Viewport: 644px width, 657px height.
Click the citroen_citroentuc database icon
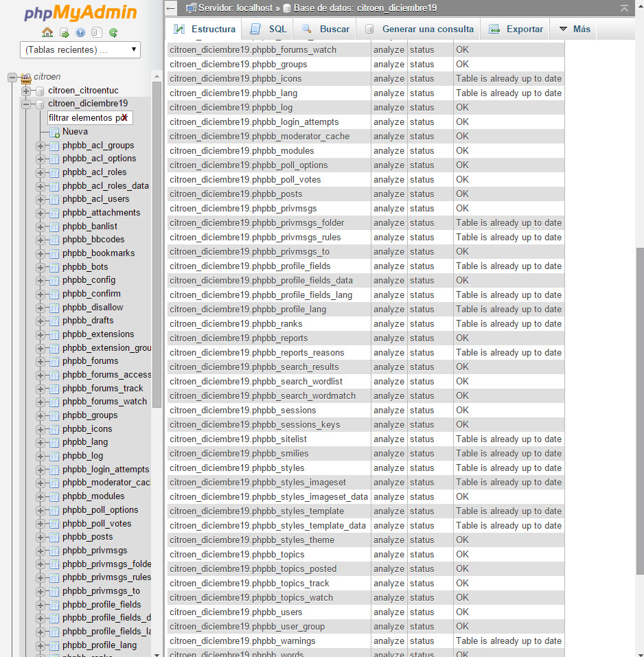[39, 91]
